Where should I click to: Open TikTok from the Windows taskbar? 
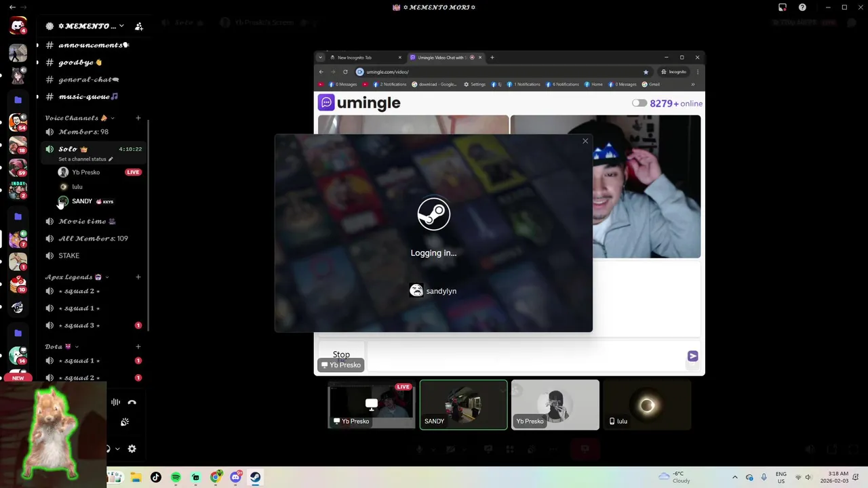(x=156, y=477)
